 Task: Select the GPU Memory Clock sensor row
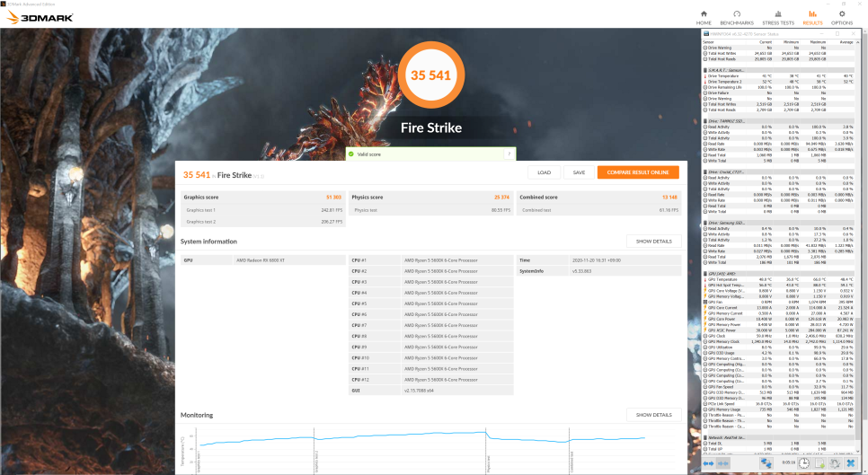(778, 342)
